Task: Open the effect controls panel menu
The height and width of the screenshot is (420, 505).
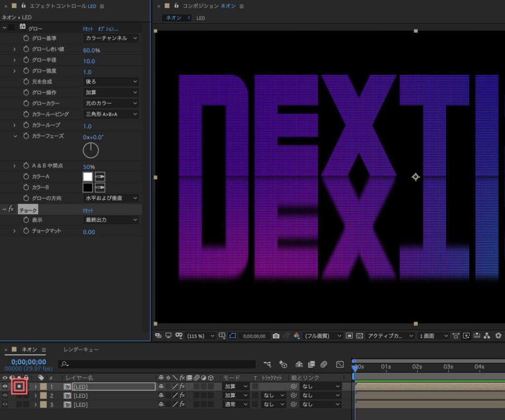Action: click(x=102, y=6)
